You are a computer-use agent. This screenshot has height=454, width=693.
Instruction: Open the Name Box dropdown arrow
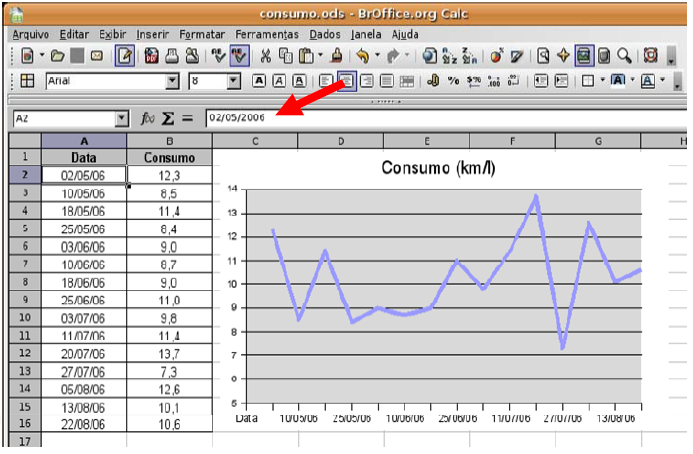pos(122,118)
